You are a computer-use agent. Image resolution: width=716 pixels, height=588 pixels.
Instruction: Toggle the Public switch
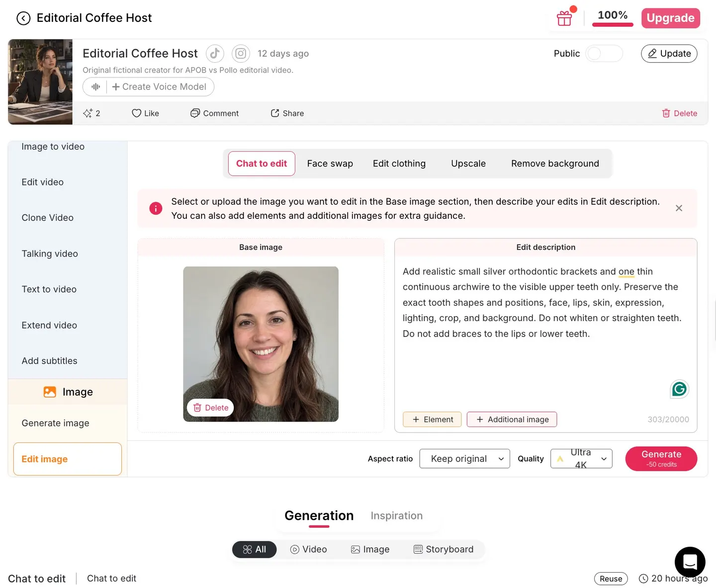604,54
